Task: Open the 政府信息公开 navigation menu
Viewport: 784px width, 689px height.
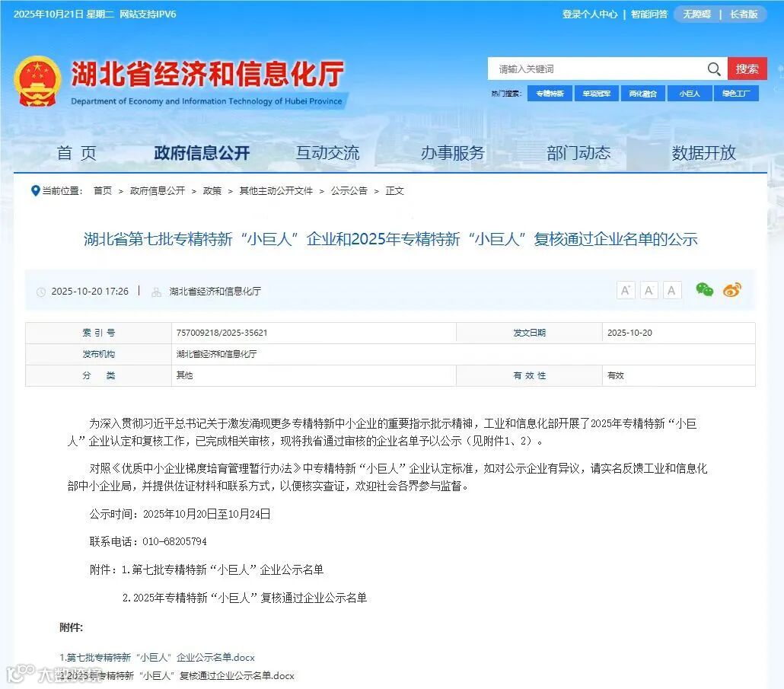Action: (x=202, y=152)
